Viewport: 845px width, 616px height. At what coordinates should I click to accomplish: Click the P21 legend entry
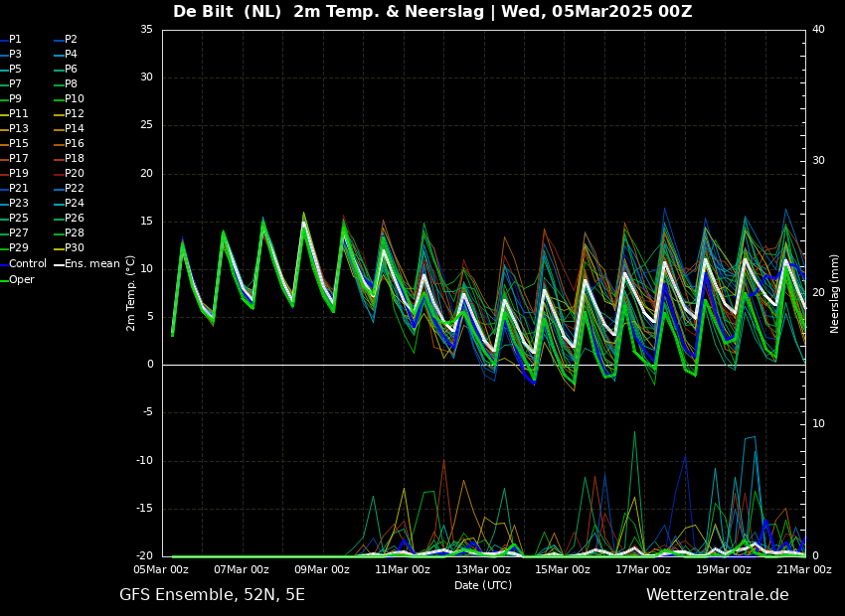[19, 188]
